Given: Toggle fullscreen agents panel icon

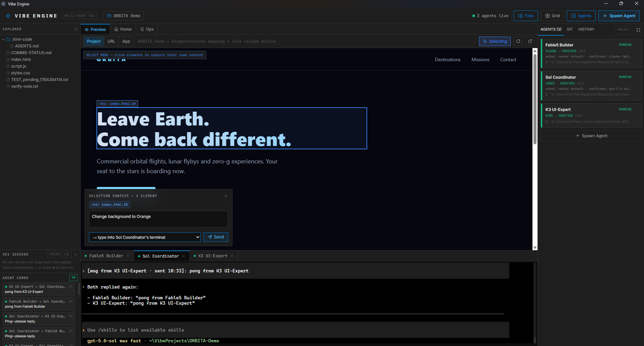Looking at the screenshot, I should coord(638,30).
